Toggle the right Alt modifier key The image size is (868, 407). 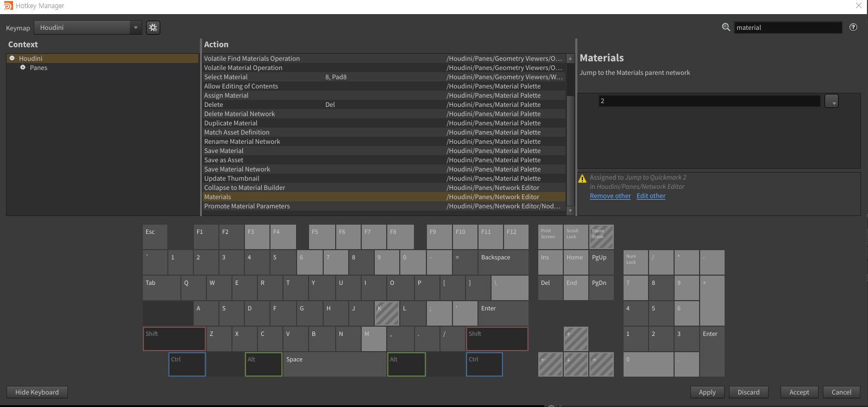click(x=406, y=364)
